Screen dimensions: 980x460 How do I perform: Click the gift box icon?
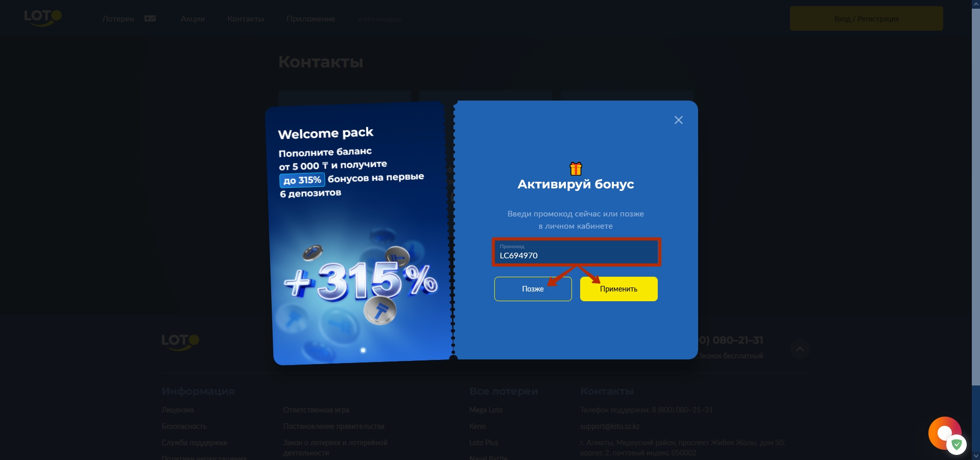[576, 168]
